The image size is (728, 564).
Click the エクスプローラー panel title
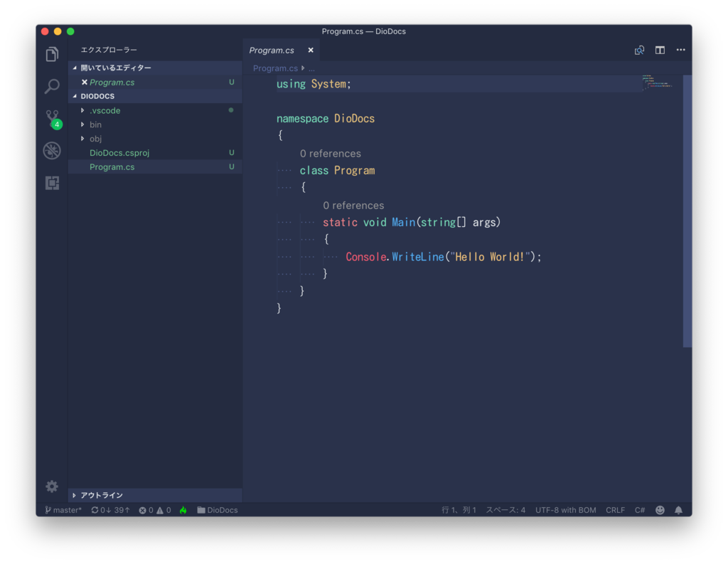[109, 50]
